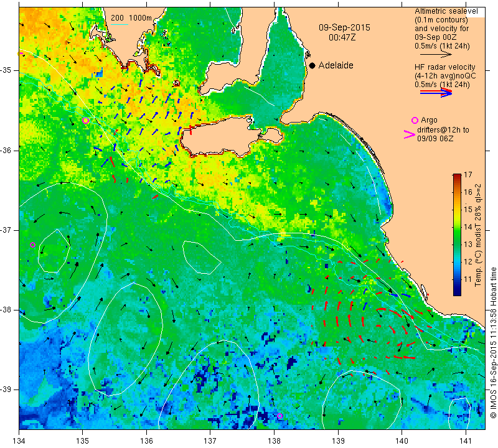Click latitude axis label -37
Image resolution: width=498 pixels, height=448 pixels.
(6, 230)
